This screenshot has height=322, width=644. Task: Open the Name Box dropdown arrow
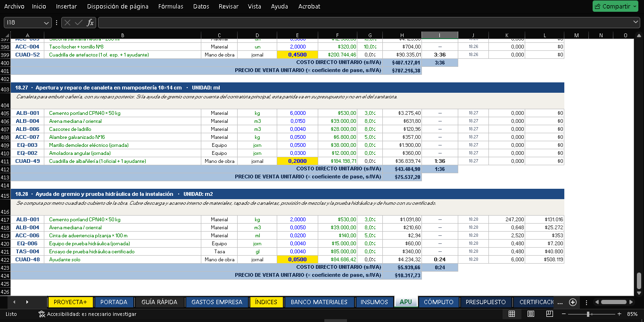click(46, 23)
